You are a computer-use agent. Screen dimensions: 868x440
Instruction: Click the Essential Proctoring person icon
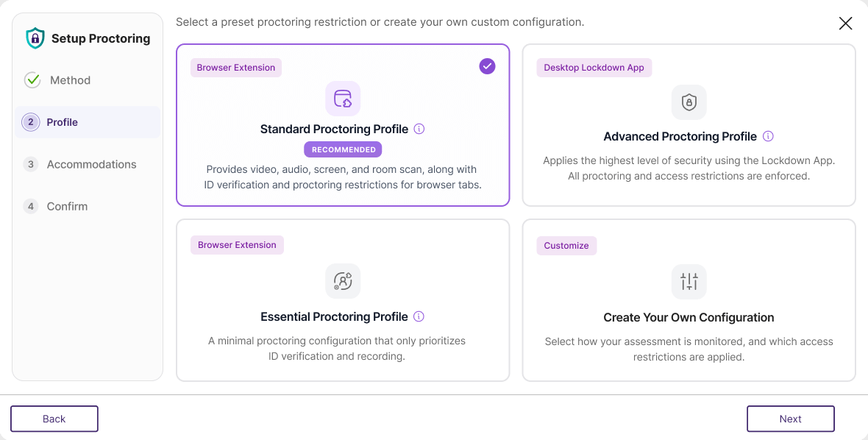point(343,280)
